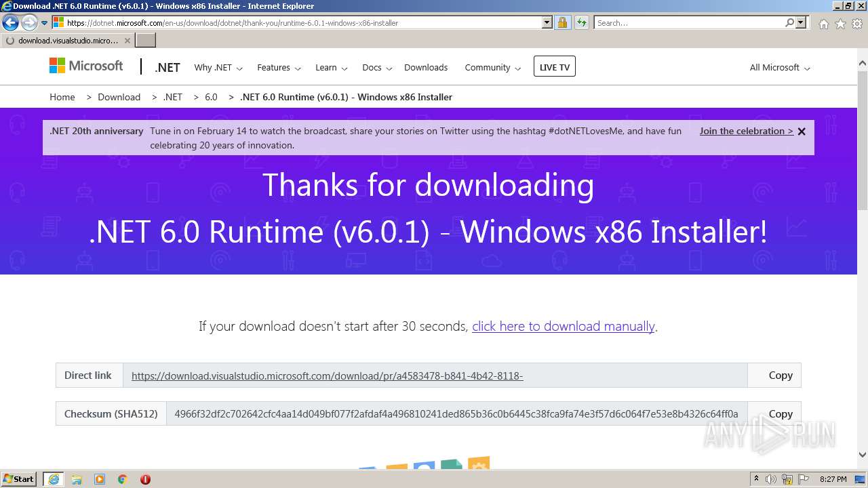Select the SHA512 checksum text
Image resolution: width=868 pixels, height=488 pixels.
tap(456, 413)
